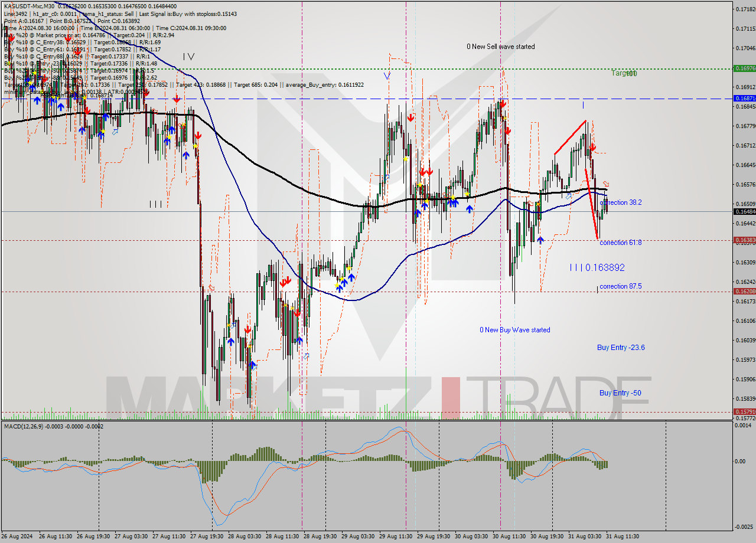Click the MACD axis value -0.0025
Viewport: 756px width, 543px height.
(744, 526)
